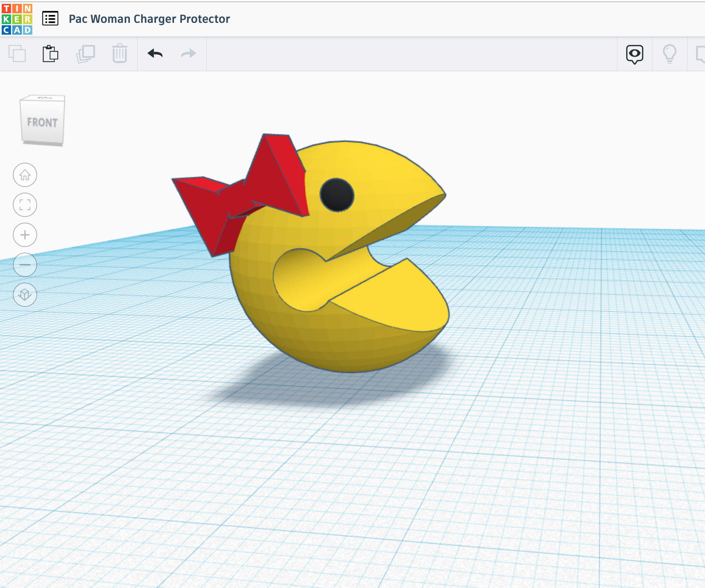This screenshot has width=705, height=588.
Task: Open the designs list icon
Action: click(50, 19)
